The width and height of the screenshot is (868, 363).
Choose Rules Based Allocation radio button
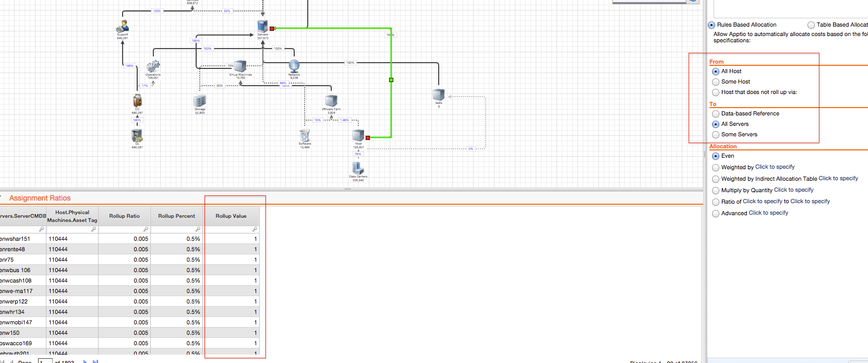[712, 25]
